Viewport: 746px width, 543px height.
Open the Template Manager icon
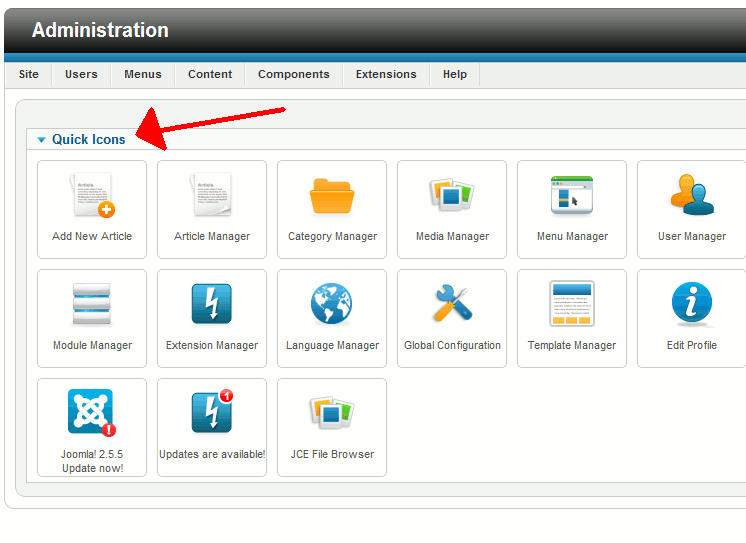[572, 305]
